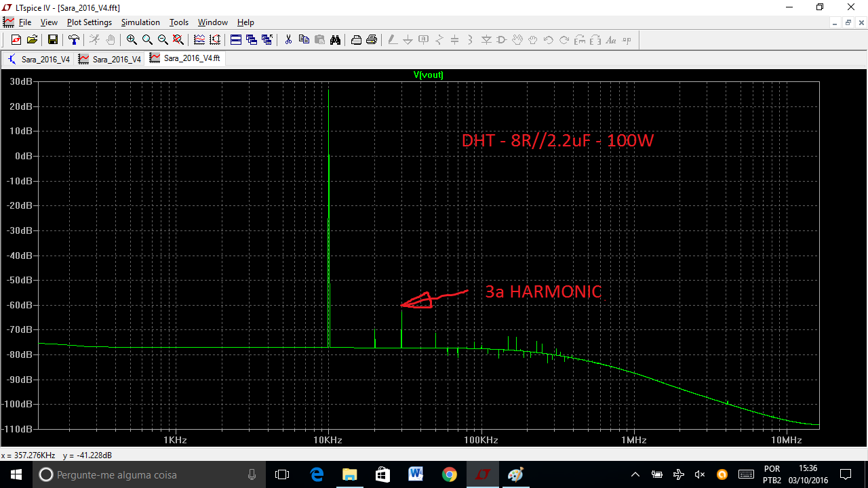Click the 1MHz horizontal axis label
This screenshot has width=868, height=488.
point(634,440)
